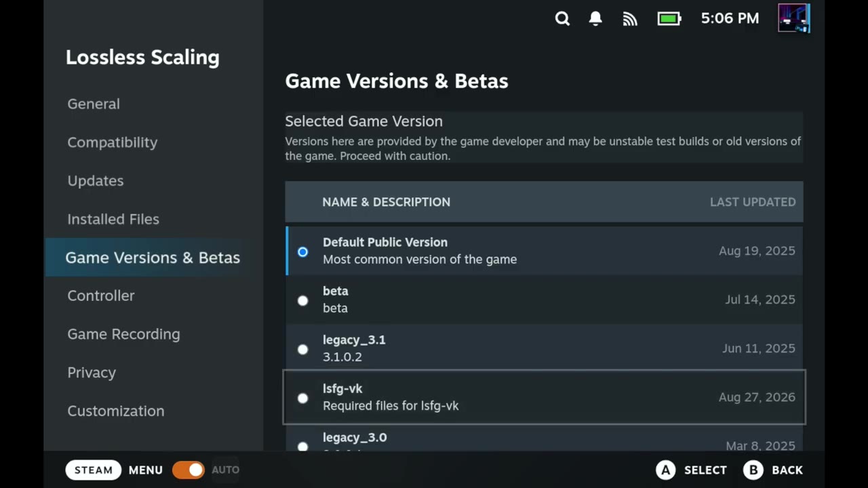Click the Aug 27, 2026 date
868x488 pixels.
pos(757,397)
